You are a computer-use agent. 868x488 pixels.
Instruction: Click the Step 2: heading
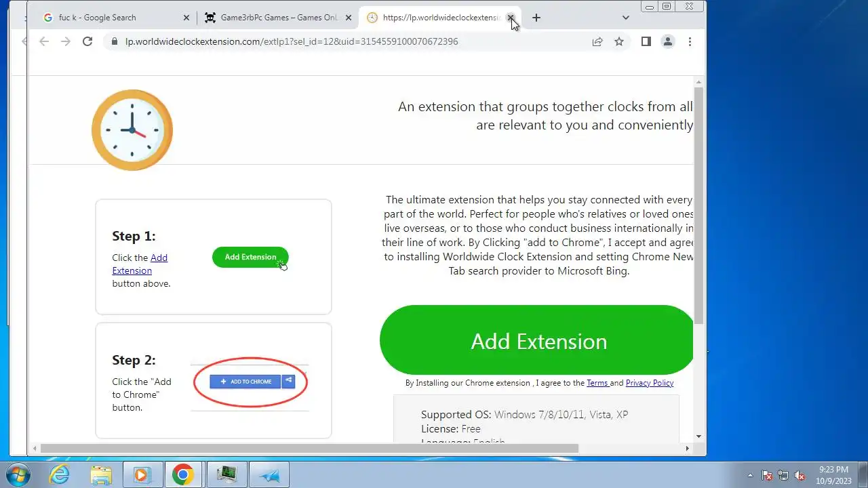(134, 360)
